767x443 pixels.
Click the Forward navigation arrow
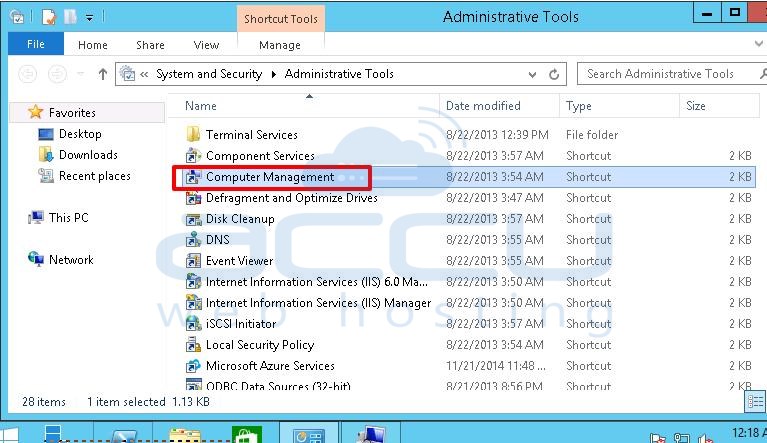(57, 74)
